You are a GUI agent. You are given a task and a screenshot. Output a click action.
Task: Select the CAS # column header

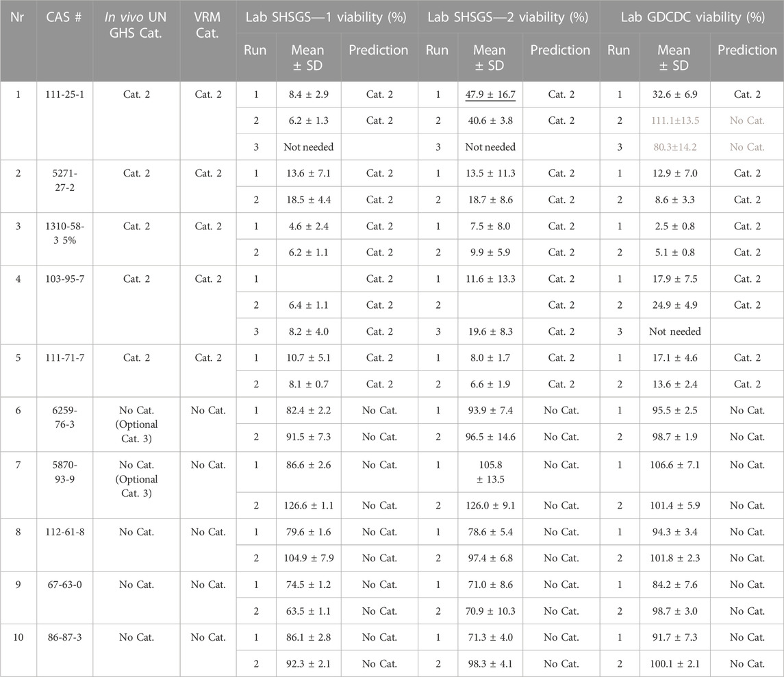pos(64,18)
